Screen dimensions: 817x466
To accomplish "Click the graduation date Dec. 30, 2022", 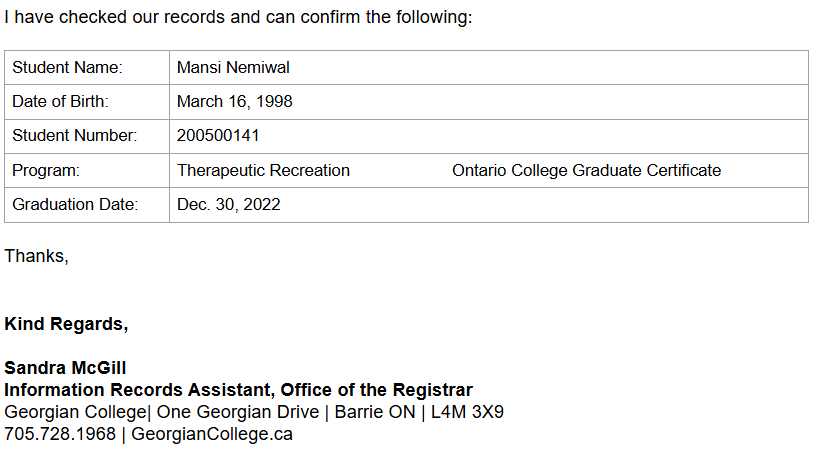I will [x=229, y=204].
